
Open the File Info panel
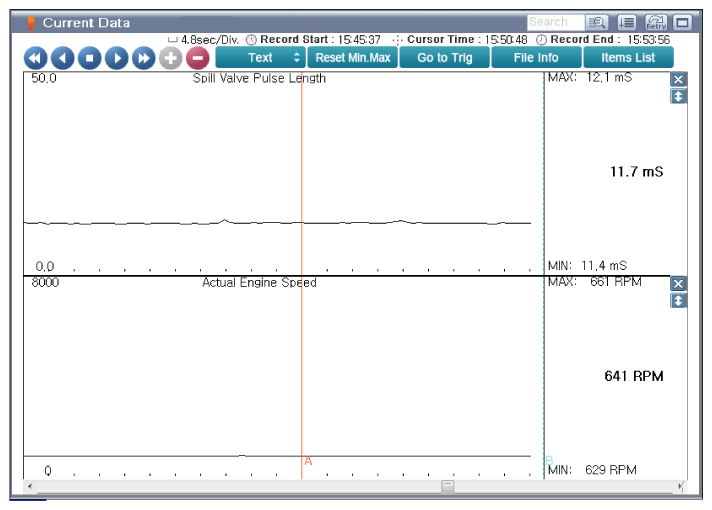(x=536, y=58)
